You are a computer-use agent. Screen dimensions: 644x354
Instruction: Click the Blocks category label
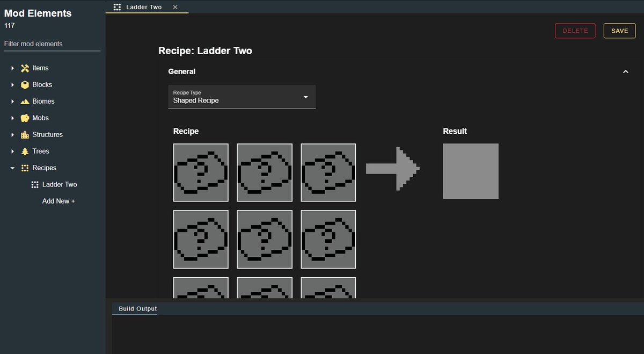tap(42, 85)
